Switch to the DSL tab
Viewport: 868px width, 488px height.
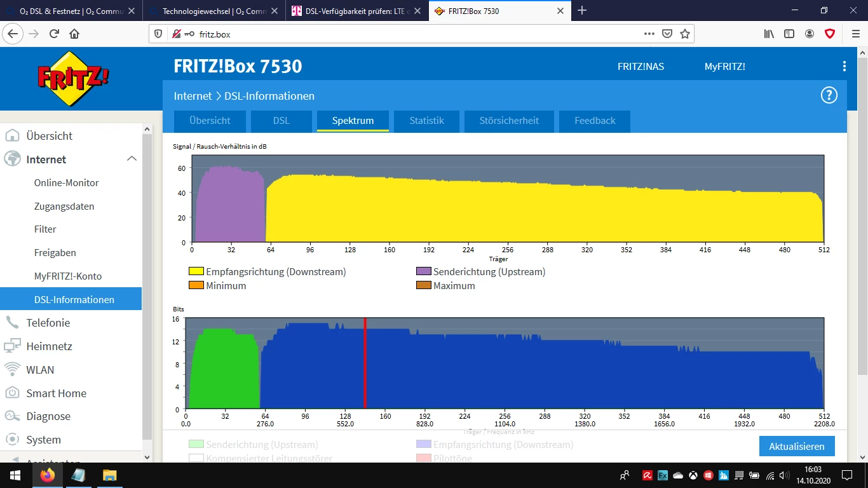(x=281, y=121)
